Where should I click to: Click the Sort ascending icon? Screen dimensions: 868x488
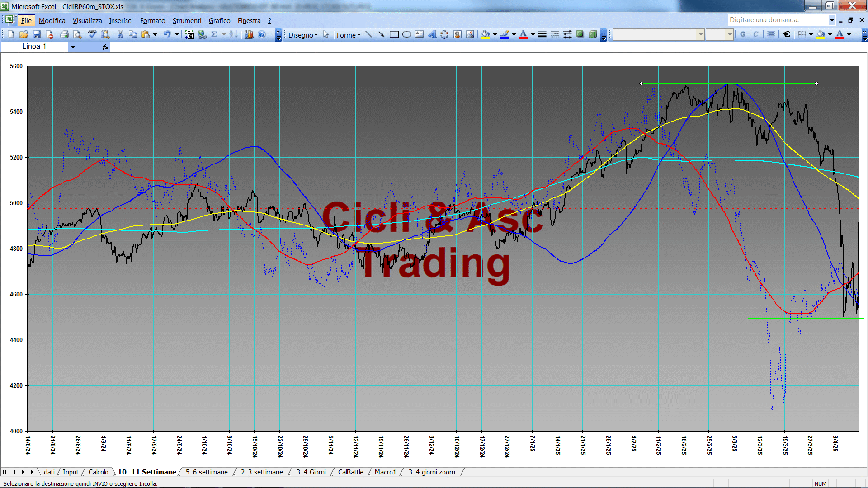(x=233, y=34)
